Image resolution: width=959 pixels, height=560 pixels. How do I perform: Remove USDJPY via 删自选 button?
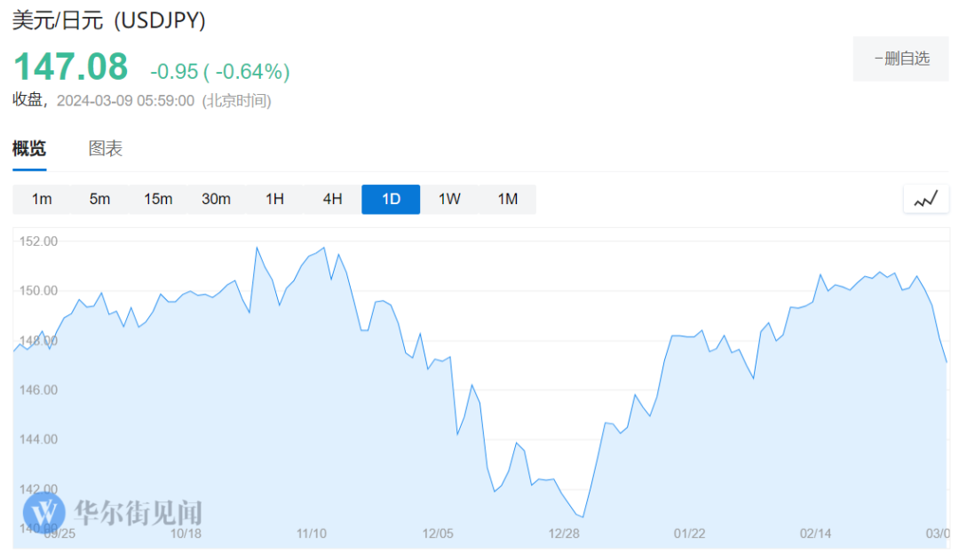(x=900, y=59)
